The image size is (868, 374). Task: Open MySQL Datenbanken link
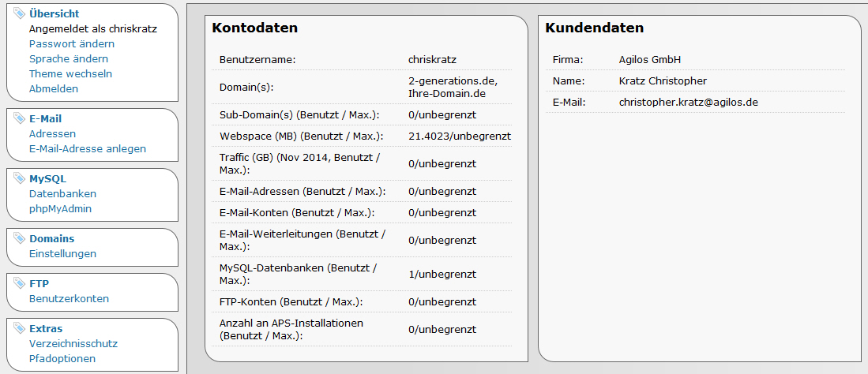[x=62, y=193]
